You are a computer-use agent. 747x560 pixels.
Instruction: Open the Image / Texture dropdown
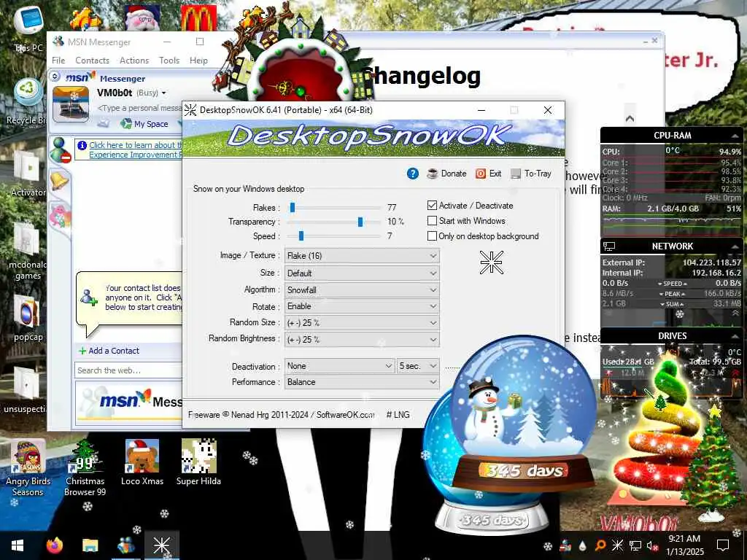[x=362, y=256]
